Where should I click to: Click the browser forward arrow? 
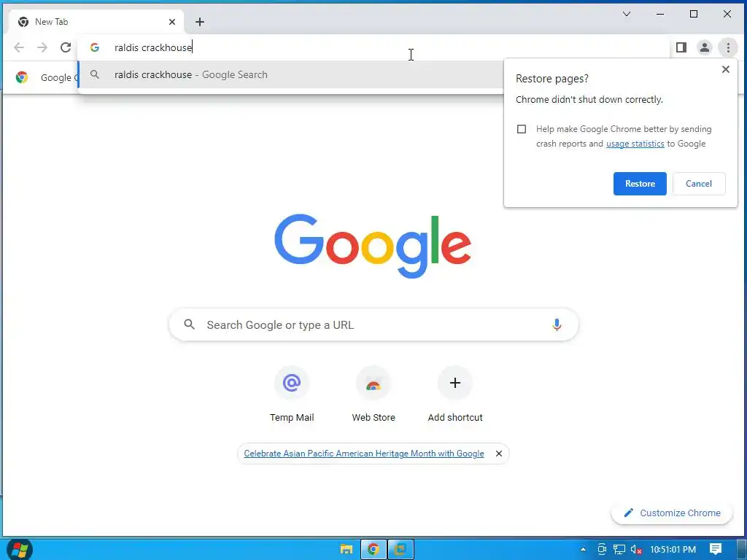click(x=42, y=47)
